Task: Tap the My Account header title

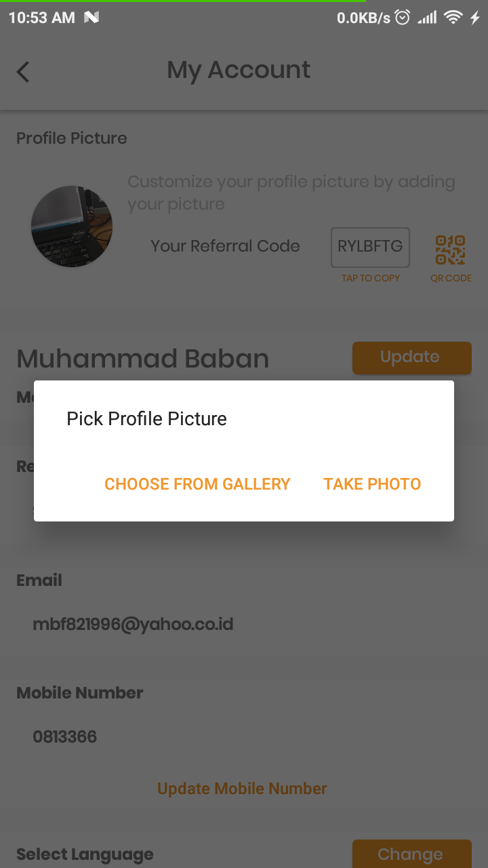Action: [x=239, y=70]
